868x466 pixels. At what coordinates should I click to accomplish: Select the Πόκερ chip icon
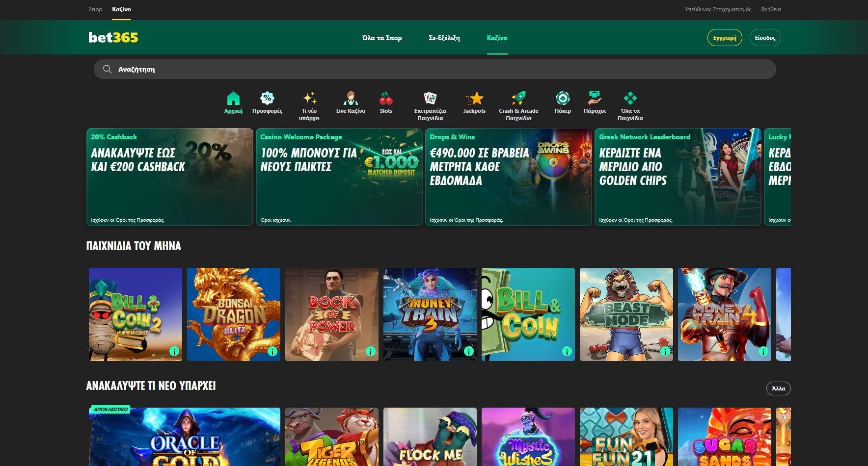coord(563,99)
